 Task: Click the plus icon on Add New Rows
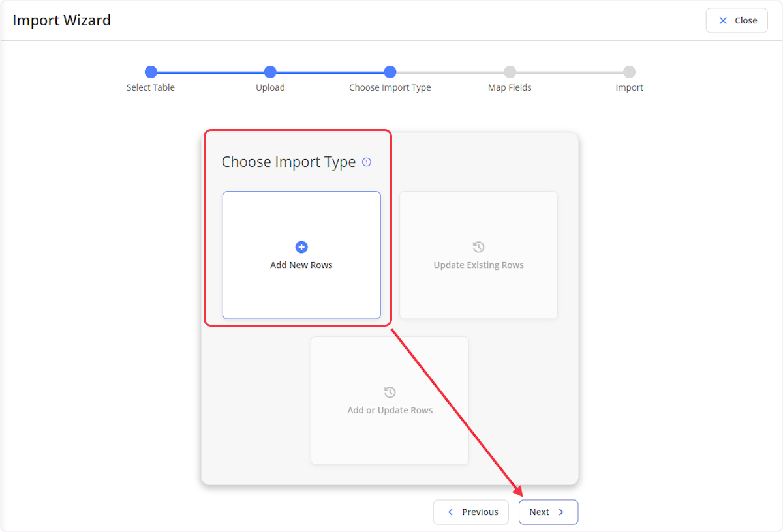point(301,247)
